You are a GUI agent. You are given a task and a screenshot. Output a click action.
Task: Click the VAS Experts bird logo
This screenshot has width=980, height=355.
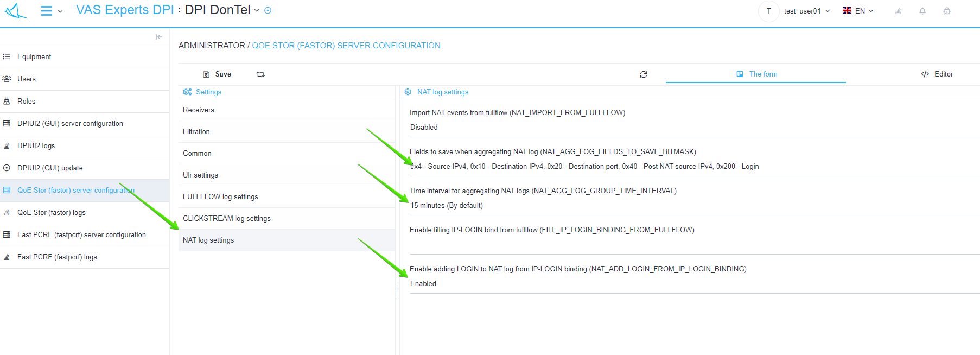[x=15, y=11]
